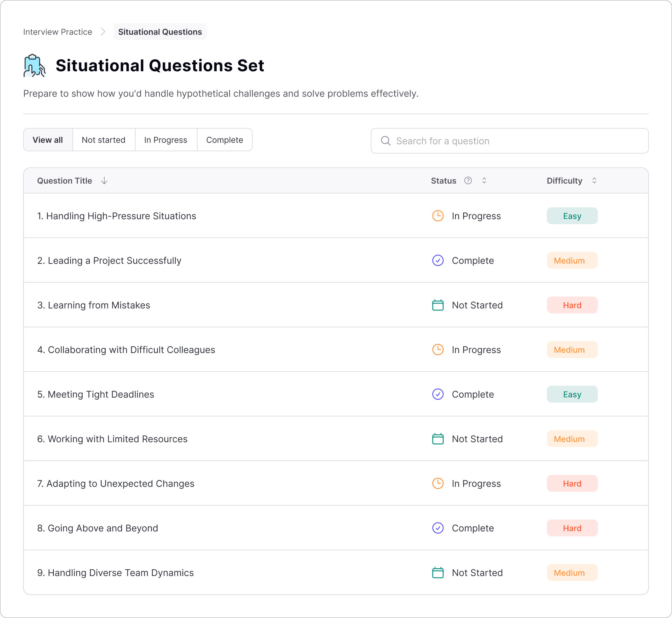The image size is (672, 618).
Task: Click the calendar icon beside Learning from Mistakes
Action: point(437,305)
